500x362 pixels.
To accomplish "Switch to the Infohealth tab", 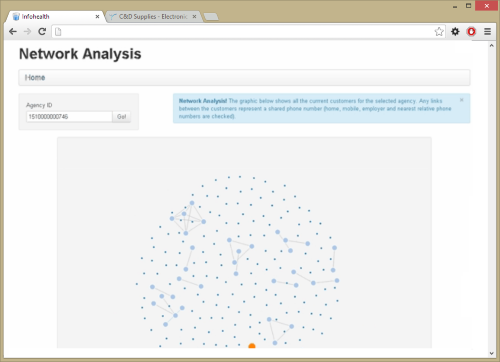I will (55, 16).
